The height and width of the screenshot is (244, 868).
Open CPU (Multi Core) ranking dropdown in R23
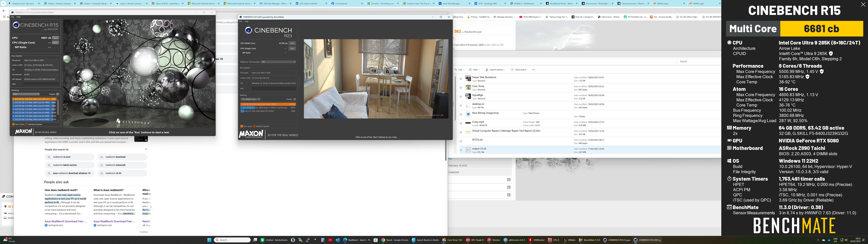250,99
